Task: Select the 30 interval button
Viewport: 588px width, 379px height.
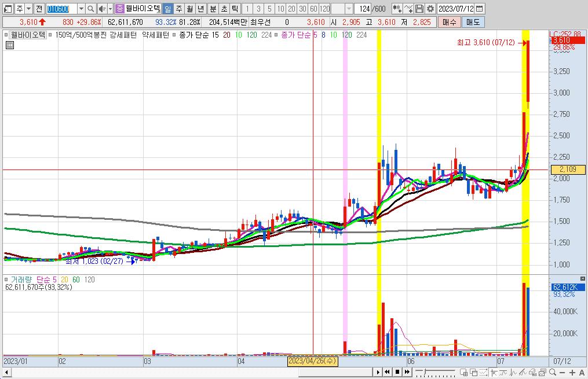Action: point(302,9)
